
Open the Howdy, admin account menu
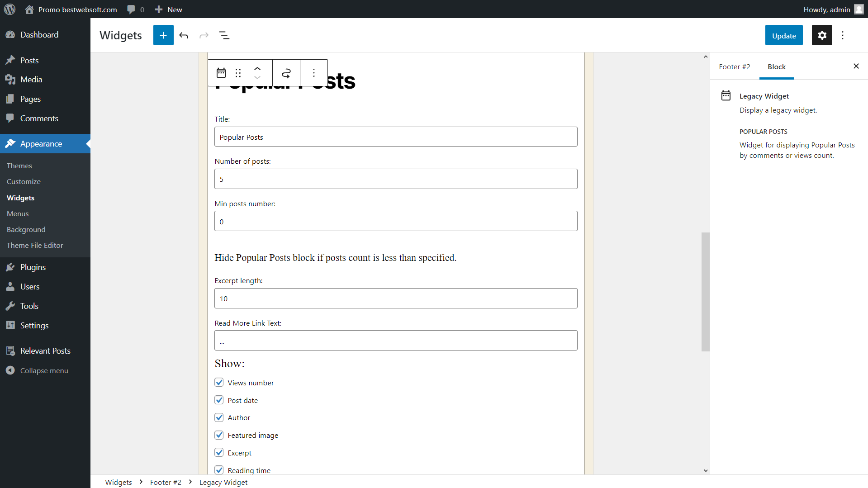(x=833, y=9)
